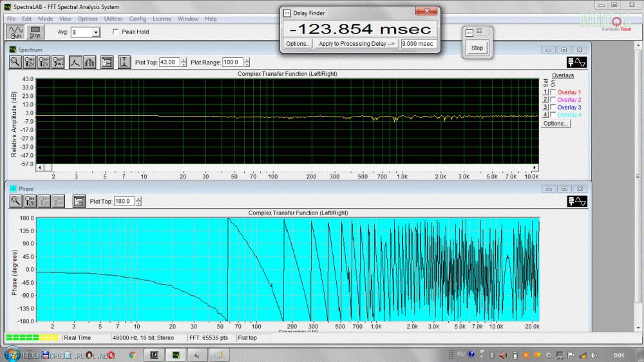Click the 9.000 msec processing delay field
Screen dimensions: 644x362
418,44
